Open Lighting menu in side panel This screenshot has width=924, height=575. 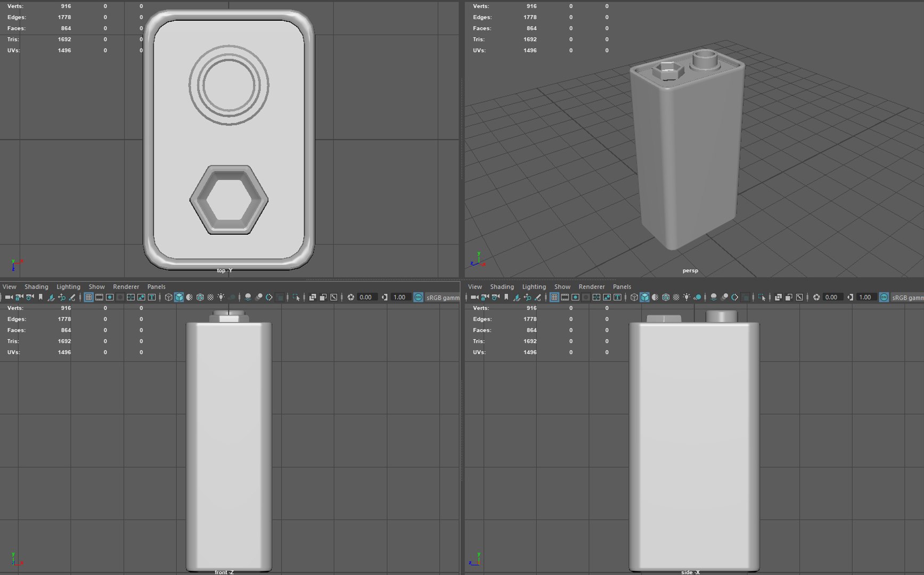[534, 286]
